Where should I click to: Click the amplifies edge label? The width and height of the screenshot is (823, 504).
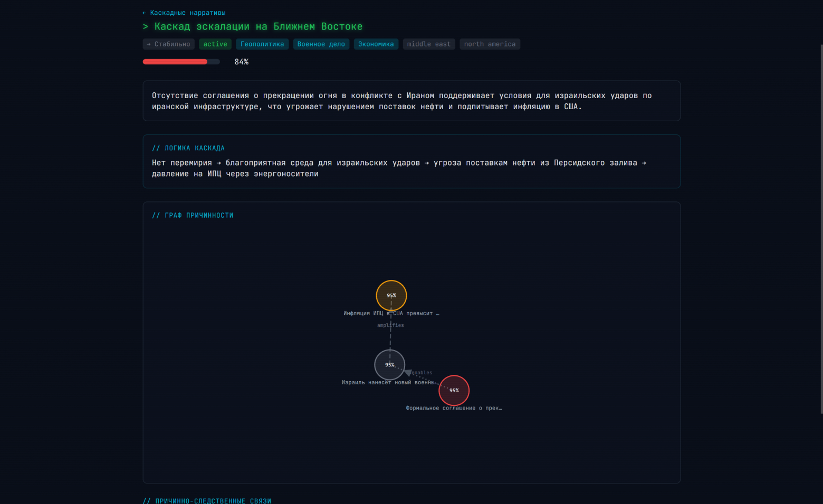390,325
